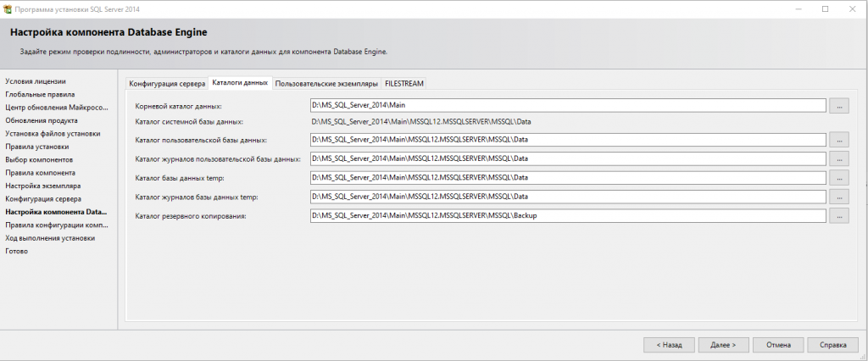Minimize the setup window
This screenshot has width=868, height=361.
(799, 8)
